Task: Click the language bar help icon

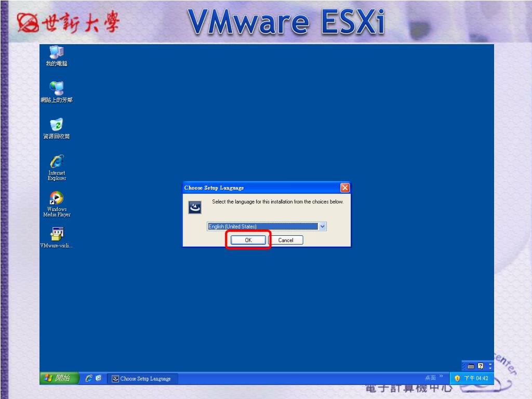Action: pyautogui.click(x=481, y=366)
